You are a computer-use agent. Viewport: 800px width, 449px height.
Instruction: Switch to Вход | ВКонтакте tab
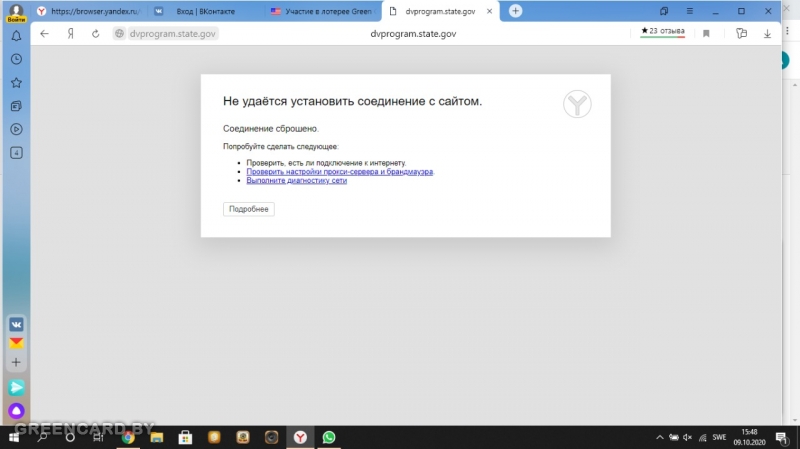(199, 11)
